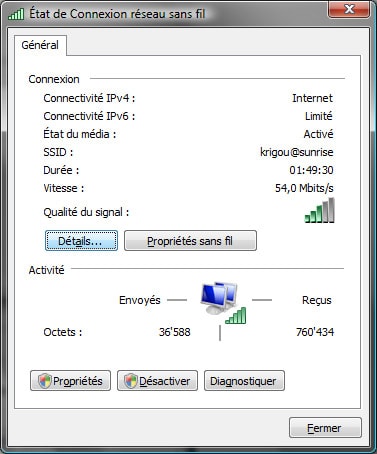Click the sent bytes value 36'588

click(175, 332)
